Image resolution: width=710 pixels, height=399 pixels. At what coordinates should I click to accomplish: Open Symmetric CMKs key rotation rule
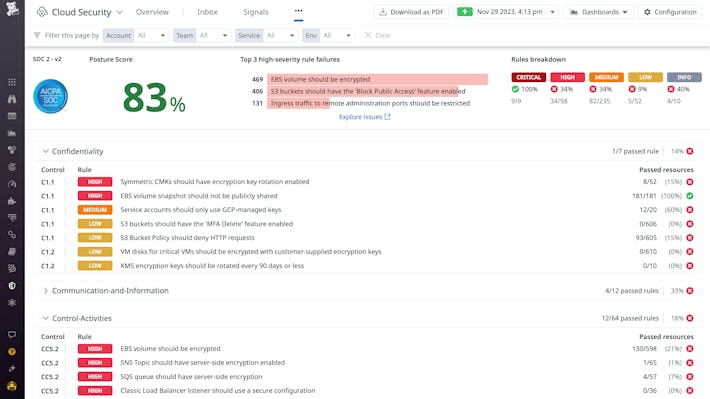tap(215, 182)
